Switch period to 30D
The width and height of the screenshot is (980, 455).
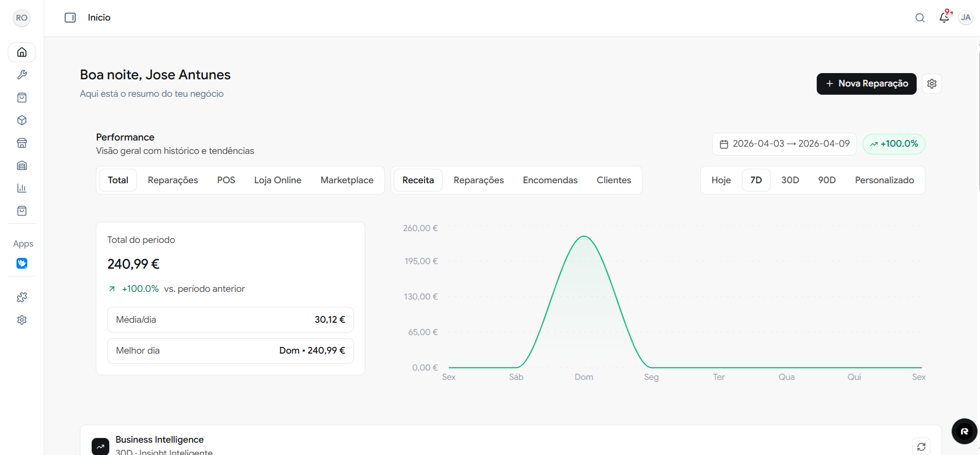[790, 180]
